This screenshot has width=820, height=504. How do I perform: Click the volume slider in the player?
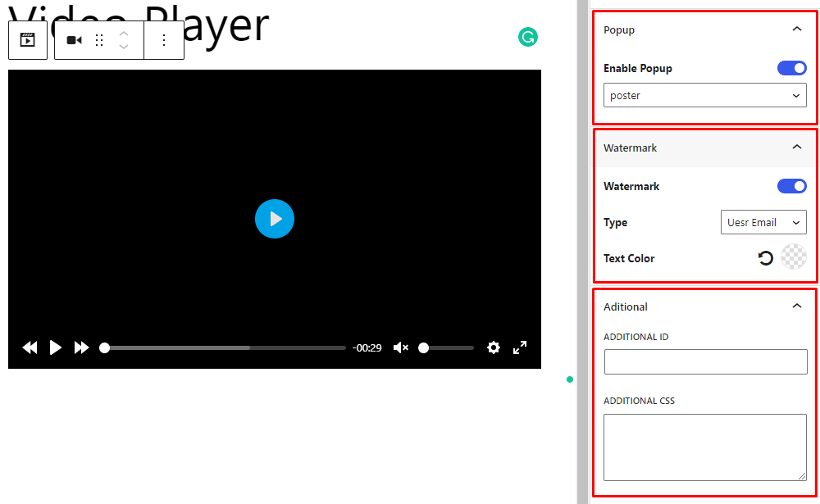click(445, 347)
